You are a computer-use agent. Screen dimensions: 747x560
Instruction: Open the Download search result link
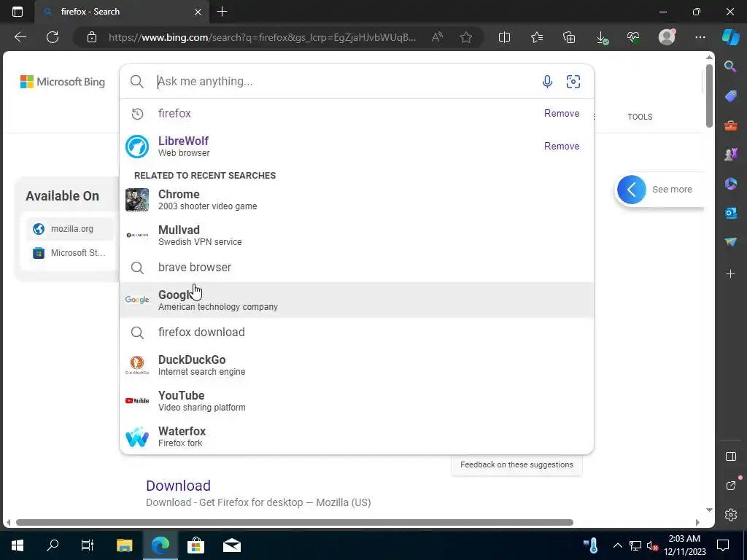[178, 486]
